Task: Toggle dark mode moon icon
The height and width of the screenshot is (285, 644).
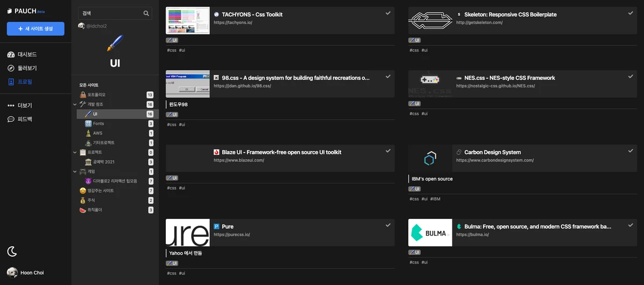Action: click(x=12, y=251)
